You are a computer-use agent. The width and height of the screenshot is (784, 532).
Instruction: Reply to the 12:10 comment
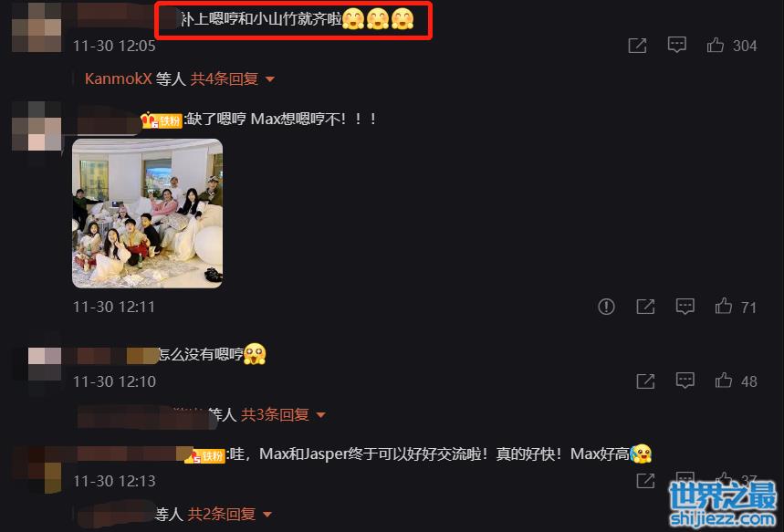point(685,381)
